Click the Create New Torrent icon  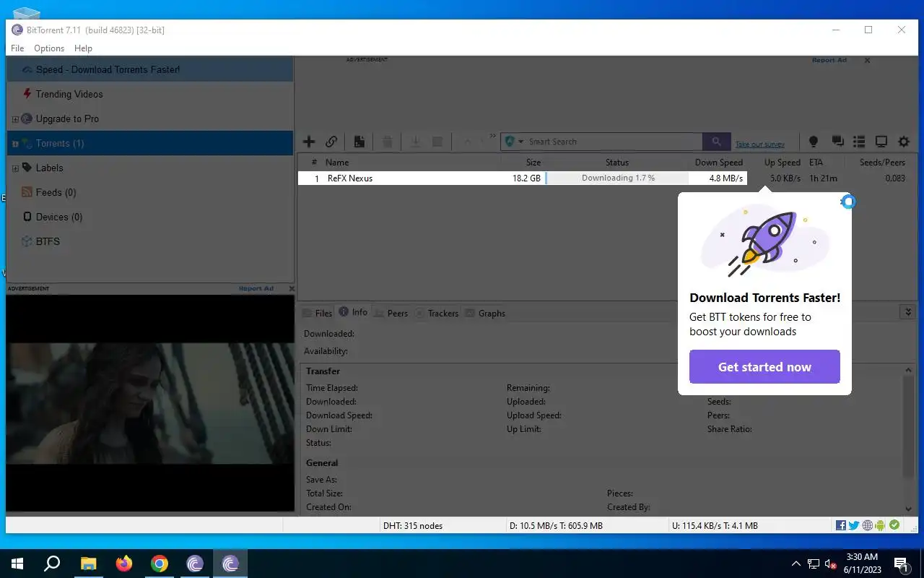pos(359,142)
